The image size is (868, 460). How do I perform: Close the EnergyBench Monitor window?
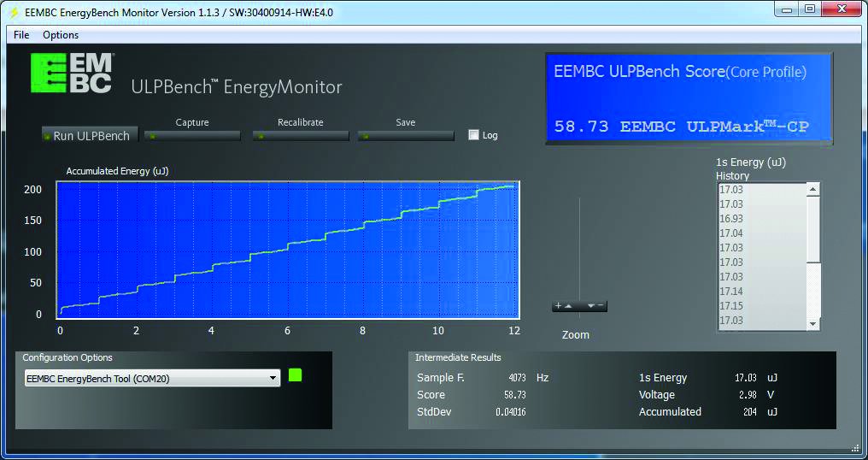pyautogui.click(x=841, y=9)
